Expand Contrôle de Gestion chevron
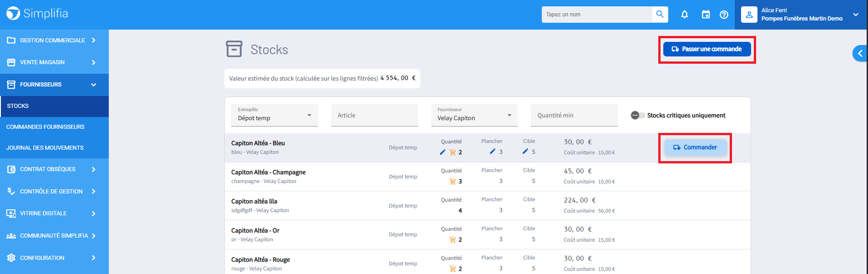The image size is (868, 274). click(x=94, y=191)
